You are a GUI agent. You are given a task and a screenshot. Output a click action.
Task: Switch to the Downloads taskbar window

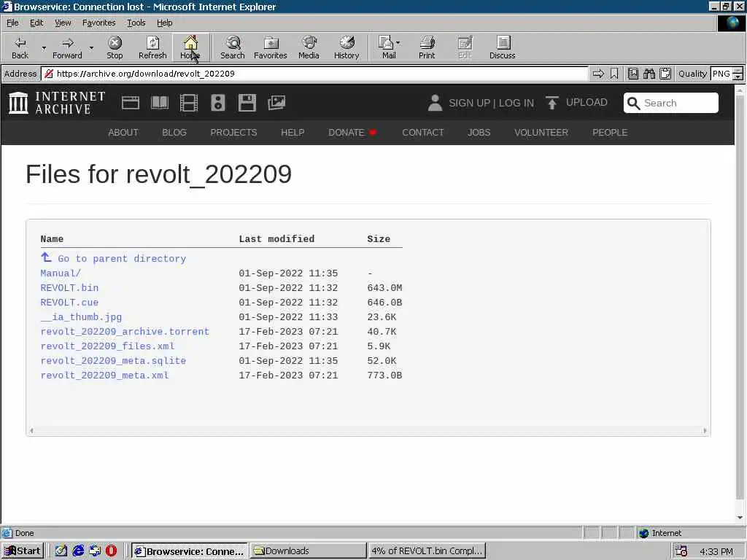tap(308, 551)
